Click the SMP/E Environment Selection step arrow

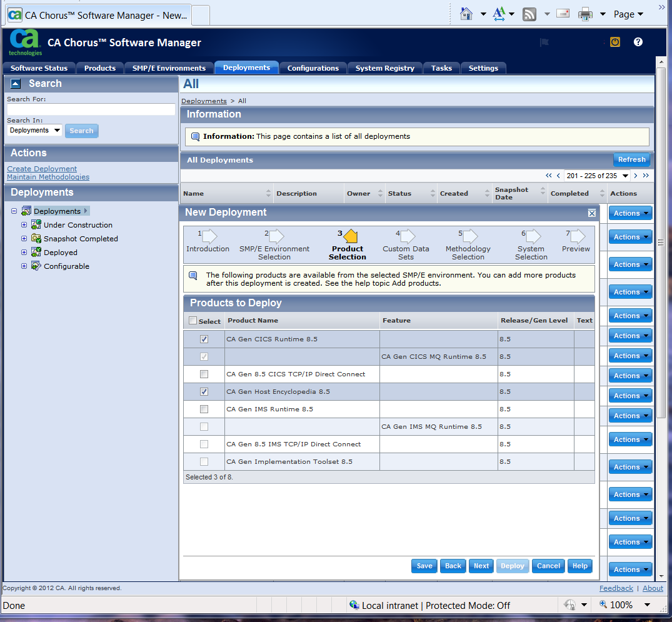click(x=276, y=236)
